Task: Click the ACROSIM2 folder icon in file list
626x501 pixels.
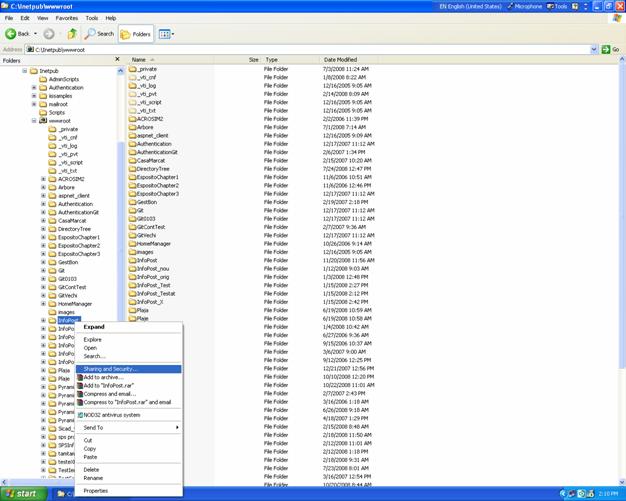Action: click(133, 119)
